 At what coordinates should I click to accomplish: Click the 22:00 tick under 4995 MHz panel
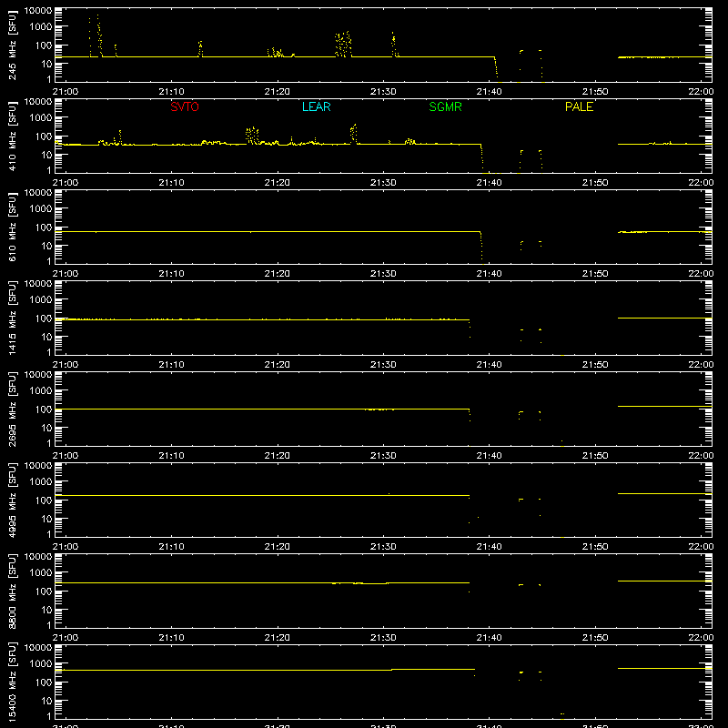tap(701, 547)
